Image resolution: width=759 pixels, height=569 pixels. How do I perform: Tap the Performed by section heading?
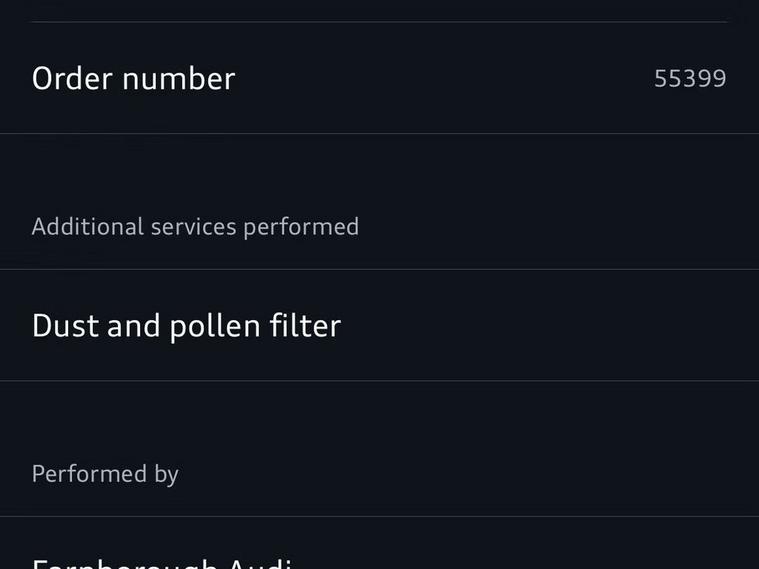coord(105,474)
